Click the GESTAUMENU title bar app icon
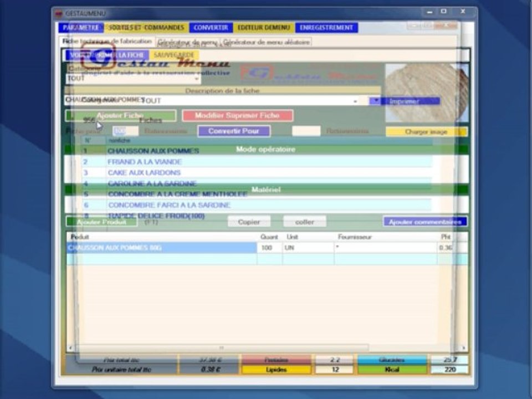 pyautogui.click(x=59, y=13)
